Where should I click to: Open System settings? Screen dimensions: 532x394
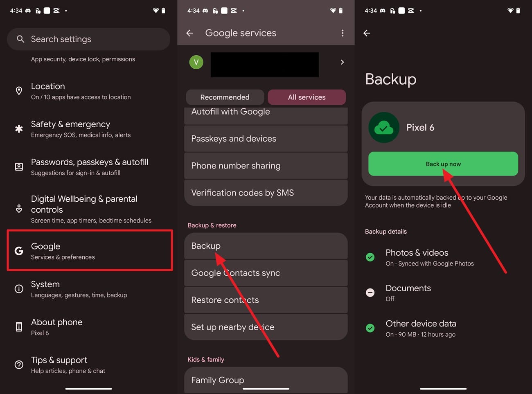click(89, 289)
